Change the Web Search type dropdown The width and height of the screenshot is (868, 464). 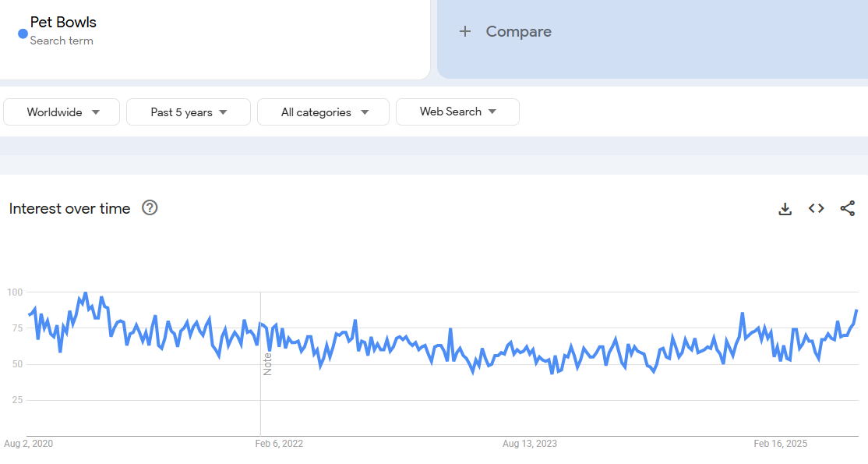457,112
